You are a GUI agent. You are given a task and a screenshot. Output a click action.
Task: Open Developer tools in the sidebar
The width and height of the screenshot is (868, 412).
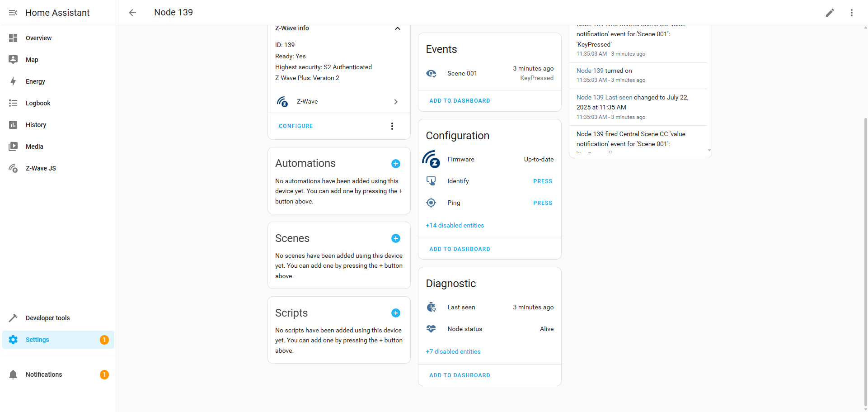click(x=58, y=318)
